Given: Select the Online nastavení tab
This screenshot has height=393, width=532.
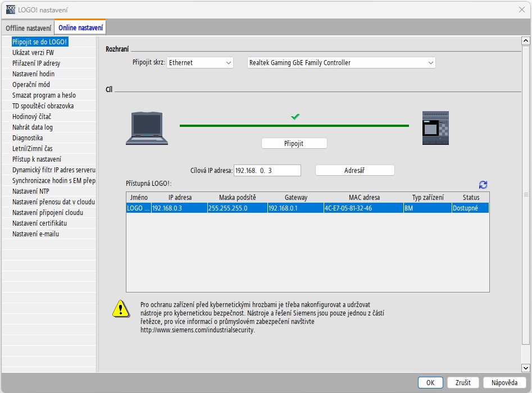Looking at the screenshot, I should 80,28.
